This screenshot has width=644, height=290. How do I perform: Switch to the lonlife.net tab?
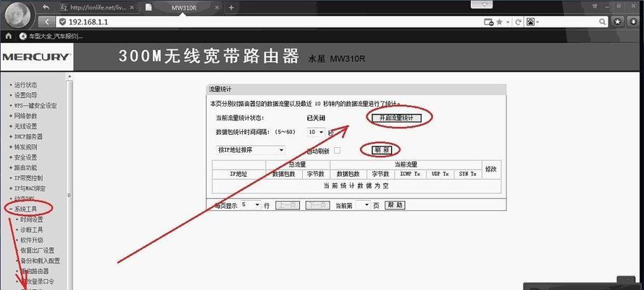point(96,7)
